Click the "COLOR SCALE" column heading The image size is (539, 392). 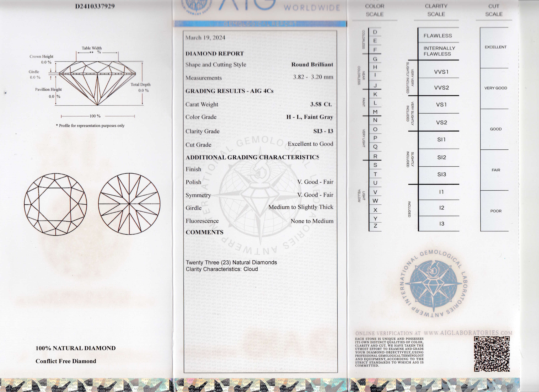click(375, 10)
